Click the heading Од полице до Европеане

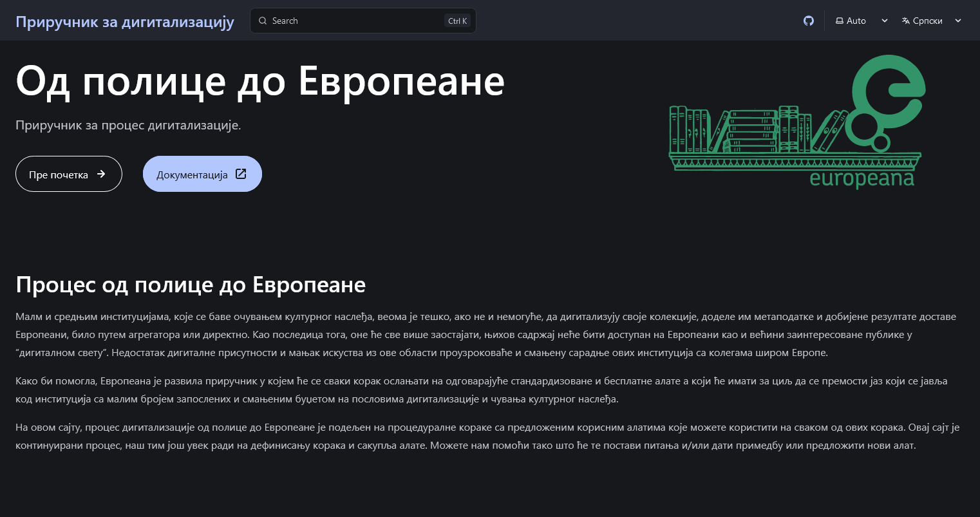[x=260, y=81]
